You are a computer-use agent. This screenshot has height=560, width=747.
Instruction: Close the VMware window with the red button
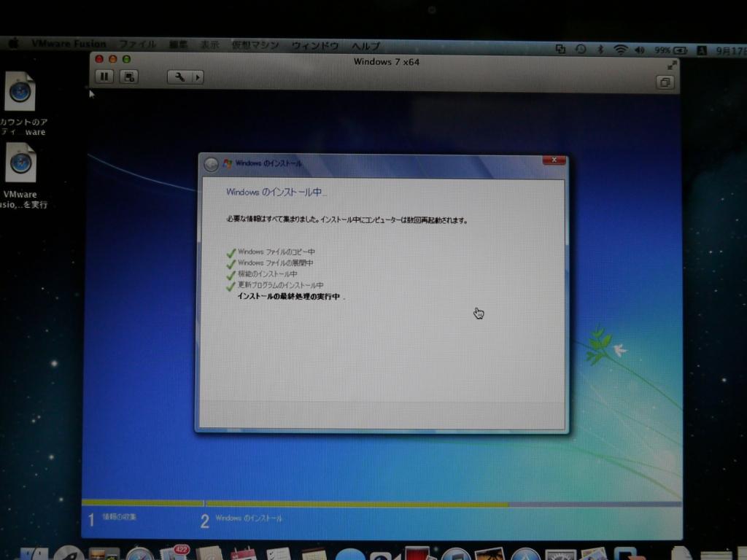(99, 59)
